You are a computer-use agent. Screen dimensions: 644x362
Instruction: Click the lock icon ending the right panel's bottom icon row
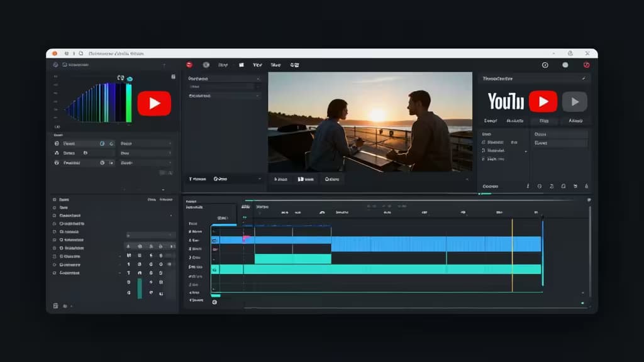pyautogui.click(x=587, y=186)
